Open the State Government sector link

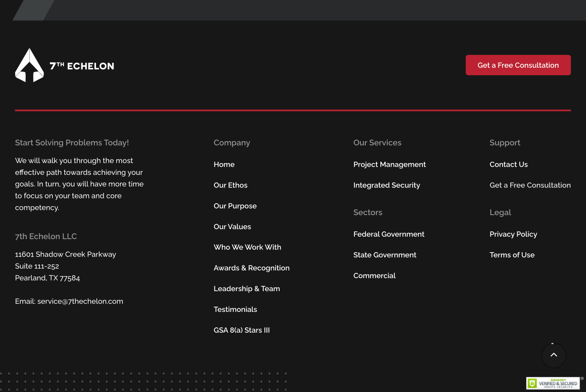pyautogui.click(x=385, y=255)
